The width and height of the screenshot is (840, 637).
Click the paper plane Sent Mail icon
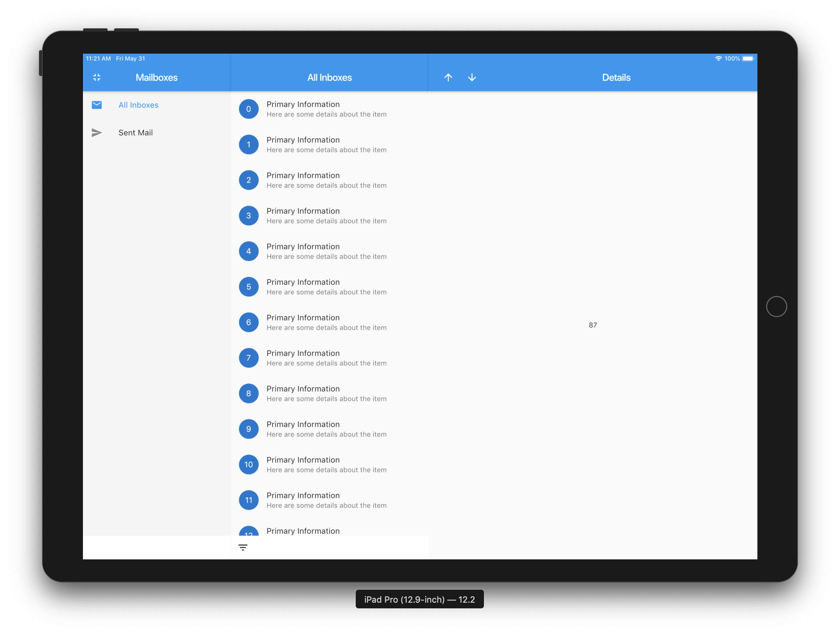tap(97, 133)
